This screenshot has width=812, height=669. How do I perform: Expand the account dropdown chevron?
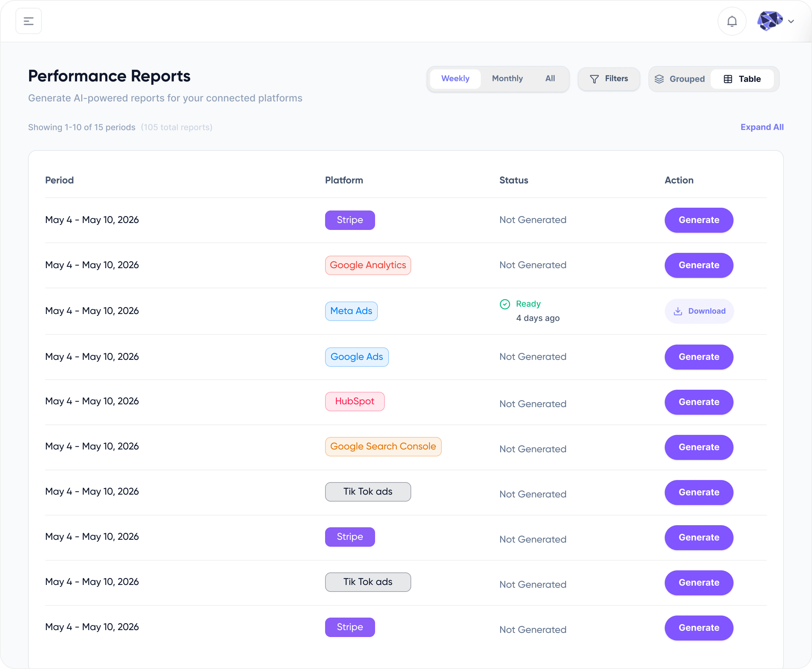[x=791, y=22]
